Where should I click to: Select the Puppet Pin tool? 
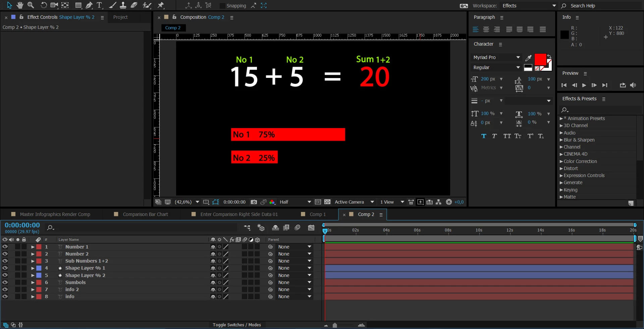161,5
